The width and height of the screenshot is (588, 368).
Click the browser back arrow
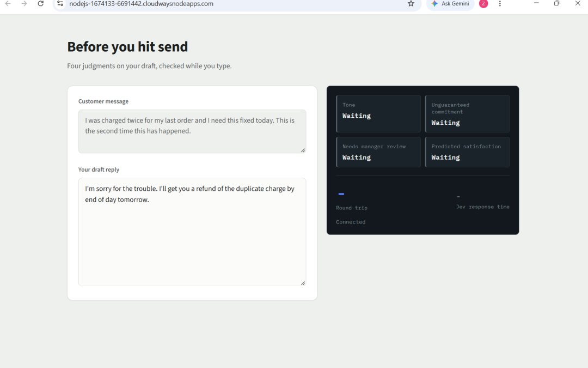pos(8,4)
